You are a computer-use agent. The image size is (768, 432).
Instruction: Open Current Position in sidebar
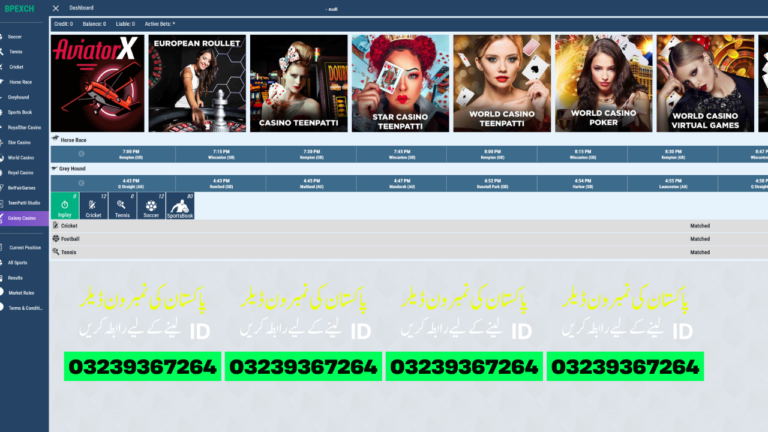[24, 247]
